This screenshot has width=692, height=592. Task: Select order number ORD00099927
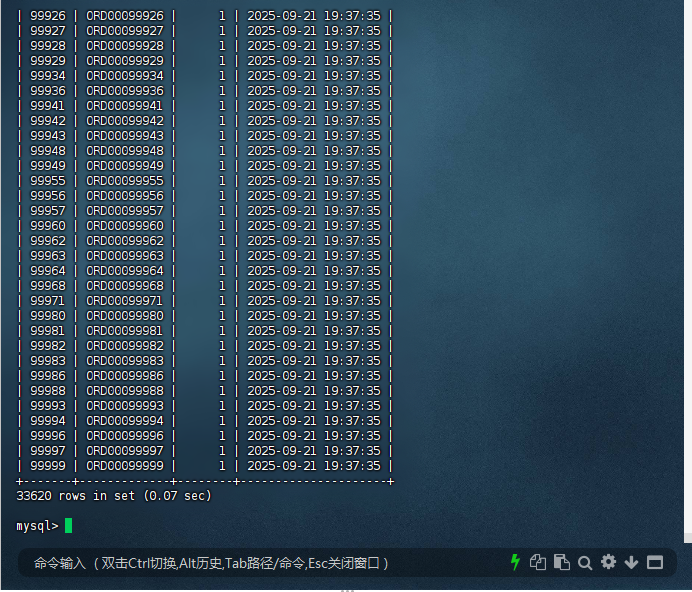125,31
